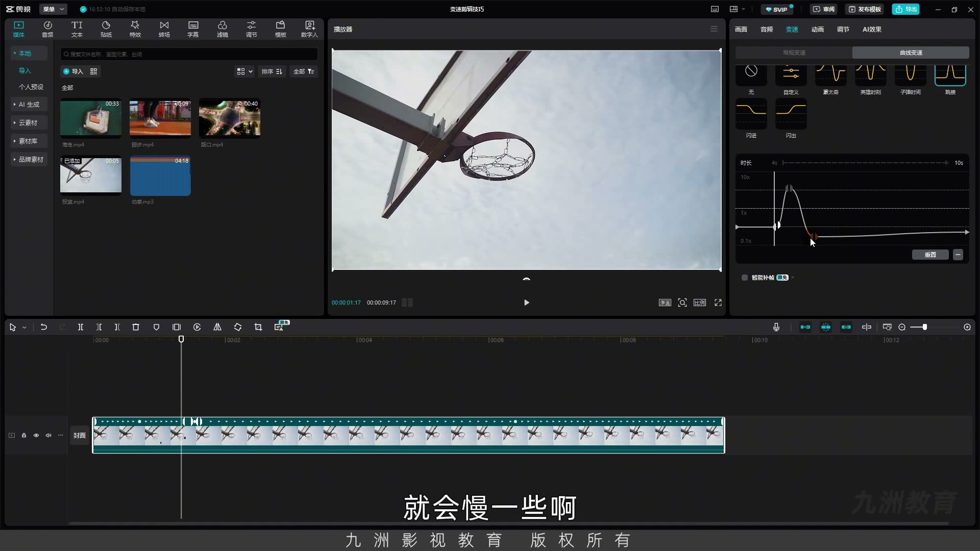Switch to the 音频 tab in right panel
The width and height of the screenshot is (980, 551).
tap(767, 30)
